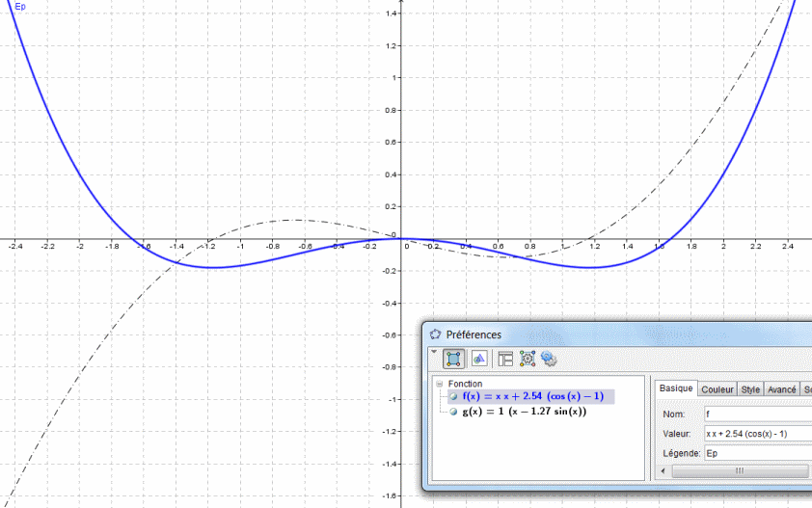Open the Defaults settings icon
812x508 pixels.
tap(528, 359)
